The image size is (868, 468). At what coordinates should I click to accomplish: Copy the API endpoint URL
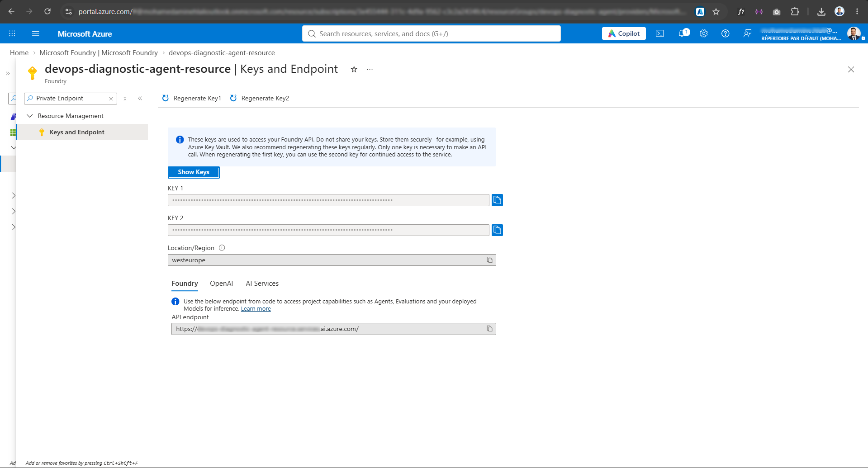489,329
